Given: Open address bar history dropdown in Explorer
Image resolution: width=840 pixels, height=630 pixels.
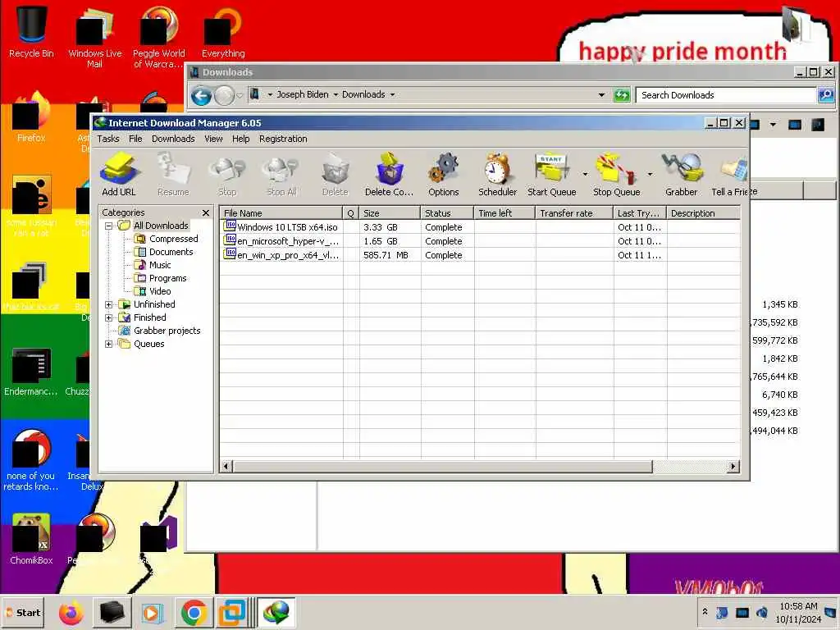Looking at the screenshot, I should click(601, 95).
